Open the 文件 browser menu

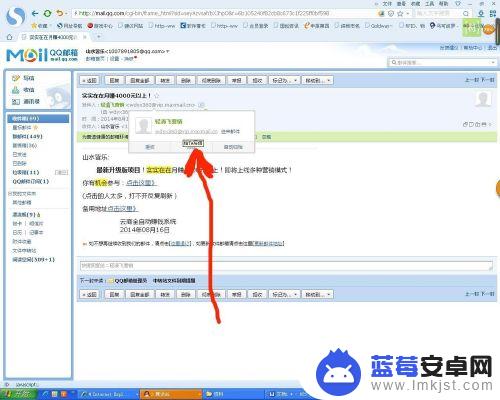coord(387,4)
